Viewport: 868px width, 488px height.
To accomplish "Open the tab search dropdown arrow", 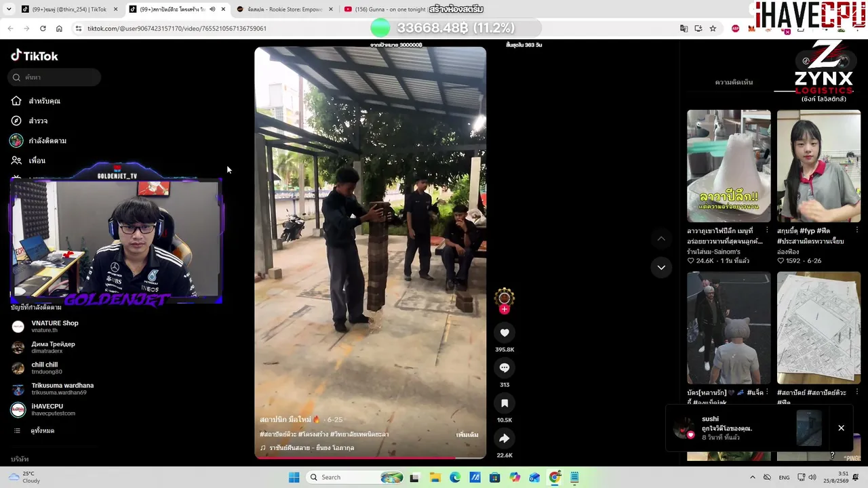I will [x=9, y=9].
